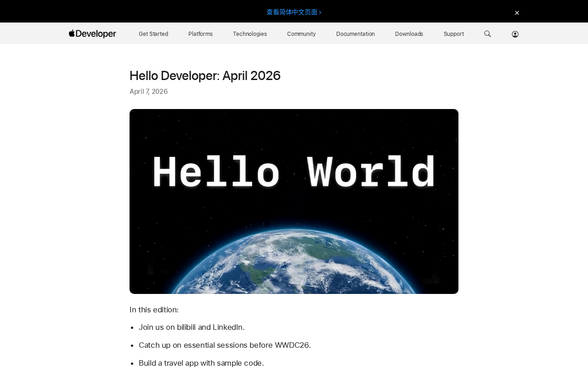Open the Apple Developer home logo
This screenshot has width=588, height=368.
[x=92, y=34]
